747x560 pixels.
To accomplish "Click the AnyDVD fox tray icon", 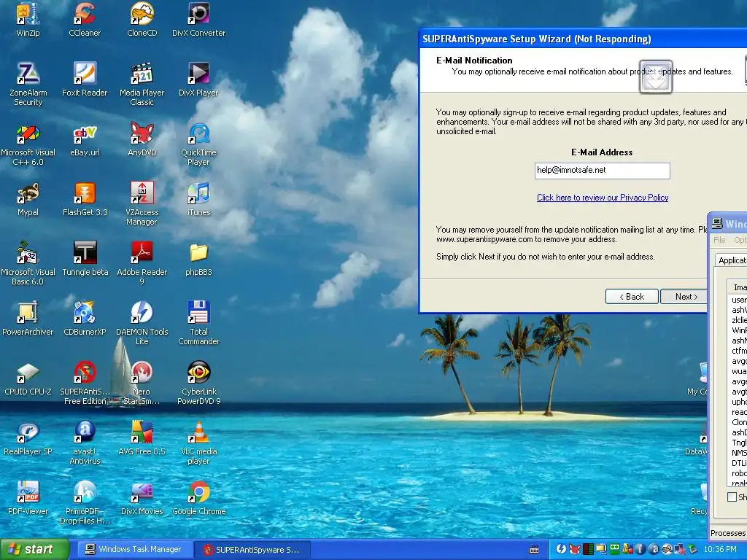I will [x=575, y=549].
